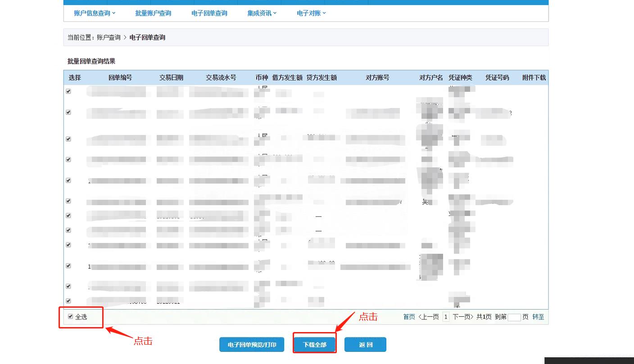This screenshot has width=634, height=364.
Task: Click the 电子回单预览/打印 button
Action: [251, 344]
